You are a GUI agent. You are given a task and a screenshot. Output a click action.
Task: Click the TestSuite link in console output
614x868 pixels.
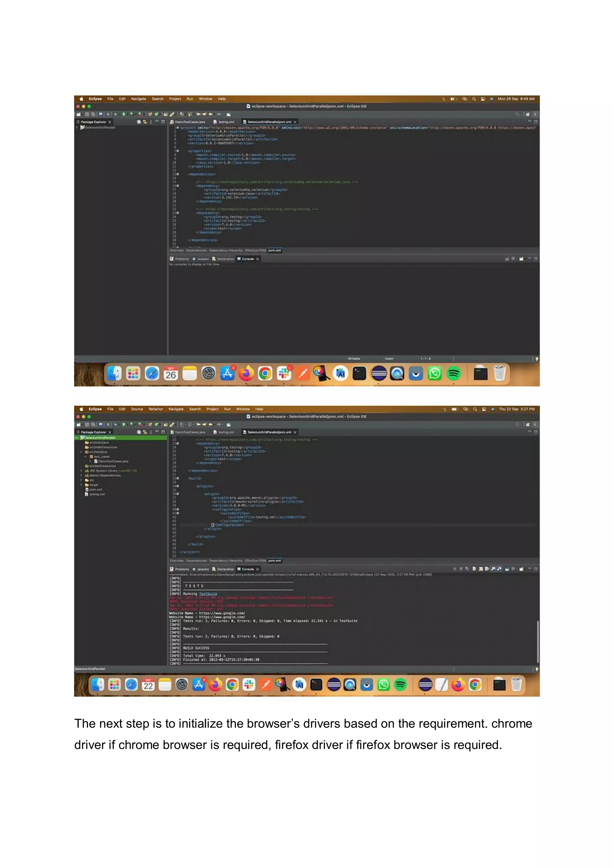click(208, 594)
